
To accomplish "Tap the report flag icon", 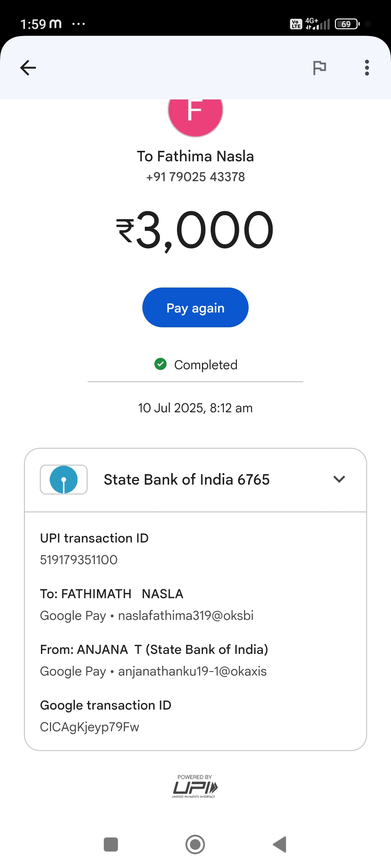I will tap(319, 68).
